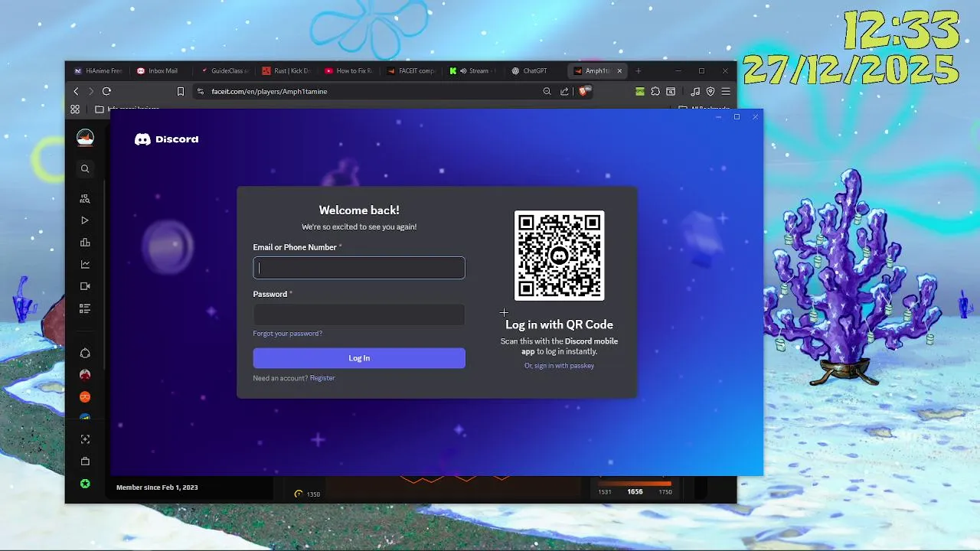
Task: Switch to the FACEIT comp tab
Action: 413,71
